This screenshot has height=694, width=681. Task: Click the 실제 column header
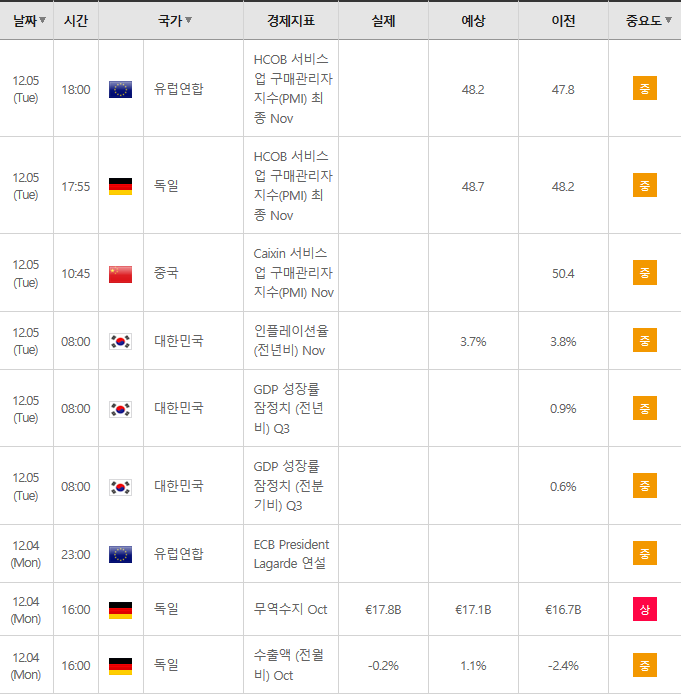click(x=383, y=20)
